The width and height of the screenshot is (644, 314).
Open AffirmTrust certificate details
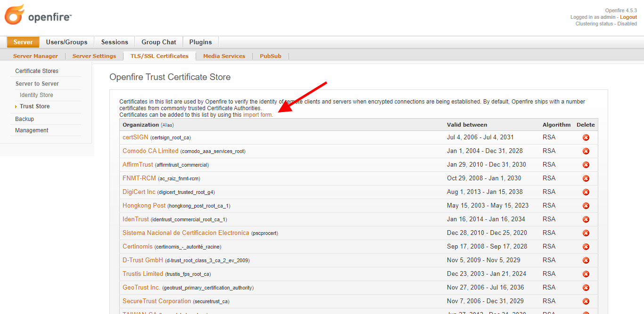click(138, 165)
